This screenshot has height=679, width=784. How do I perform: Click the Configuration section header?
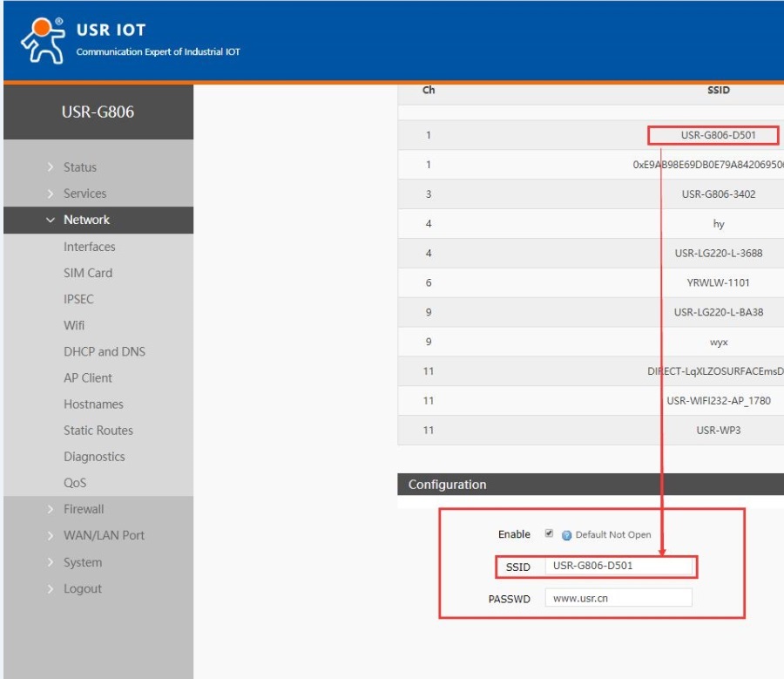pos(591,485)
